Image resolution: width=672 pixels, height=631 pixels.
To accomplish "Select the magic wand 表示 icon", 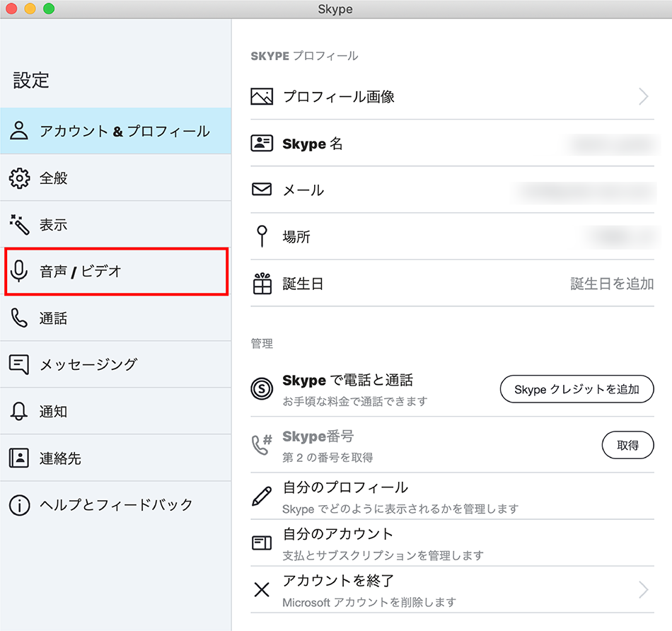I will [19, 225].
